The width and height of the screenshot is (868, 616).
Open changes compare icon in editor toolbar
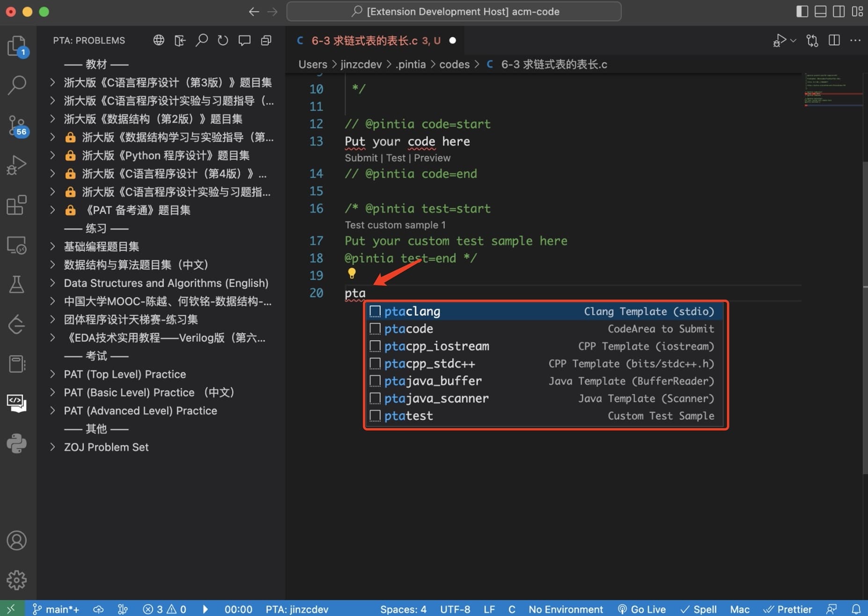(x=812, y=40)
